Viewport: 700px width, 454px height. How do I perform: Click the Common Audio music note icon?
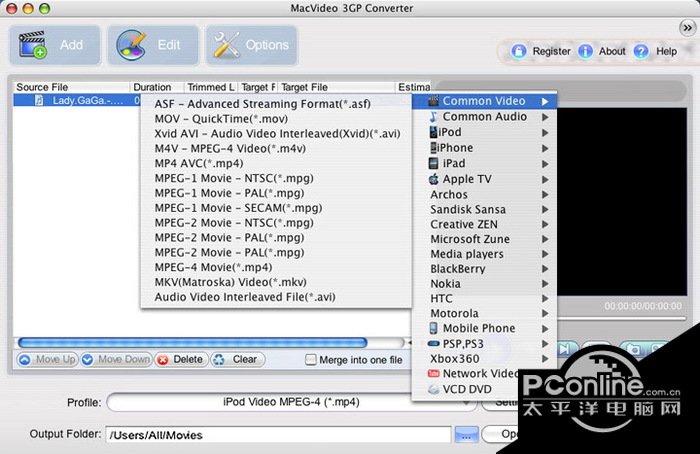(x=433, y=117)
